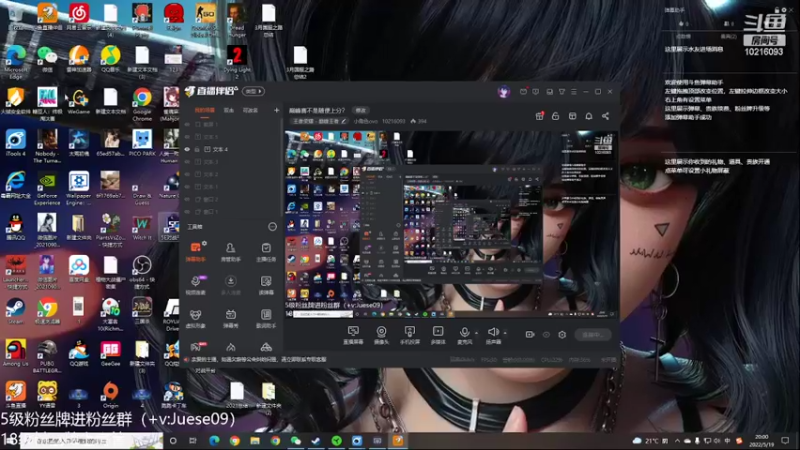
Task: Toggle the preview eye icon beside the settings gear
Action: (546, 335)
